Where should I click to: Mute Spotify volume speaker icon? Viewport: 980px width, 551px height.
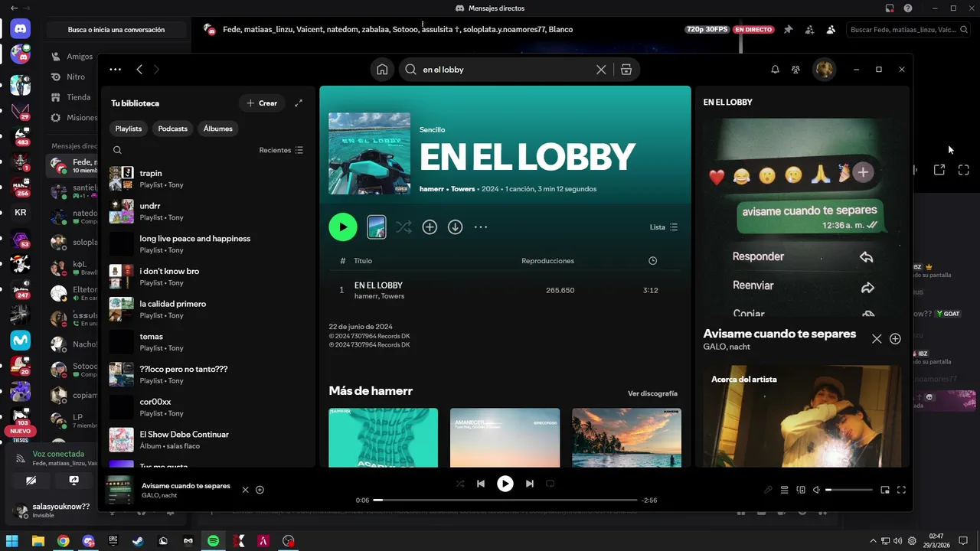click(x=816, y=490)
